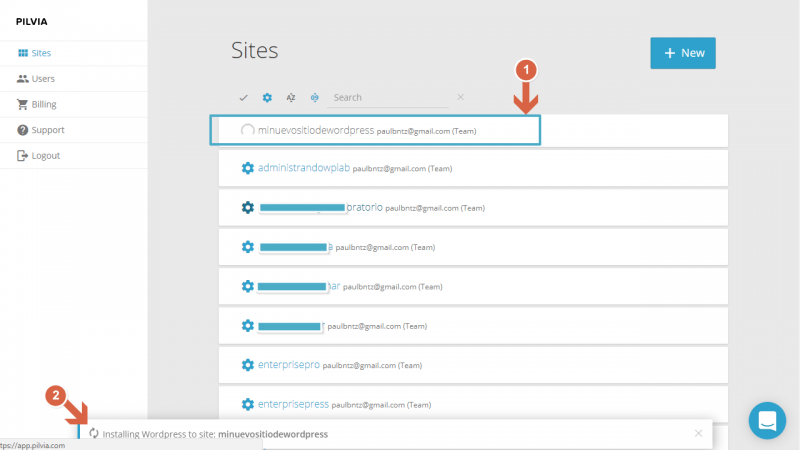Clear the search with the X icon

pos(461,97)
